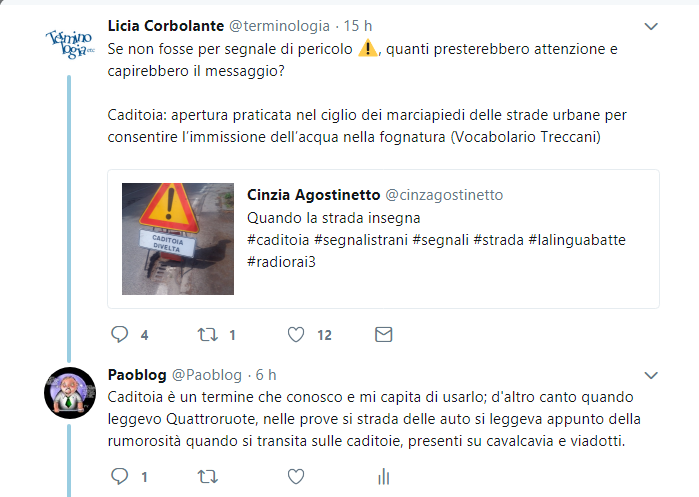Image resolution: width=699 pixels, height=497 pixels.
Task: Like Licia Corbolante's tweet
Action: click(296, 335)
